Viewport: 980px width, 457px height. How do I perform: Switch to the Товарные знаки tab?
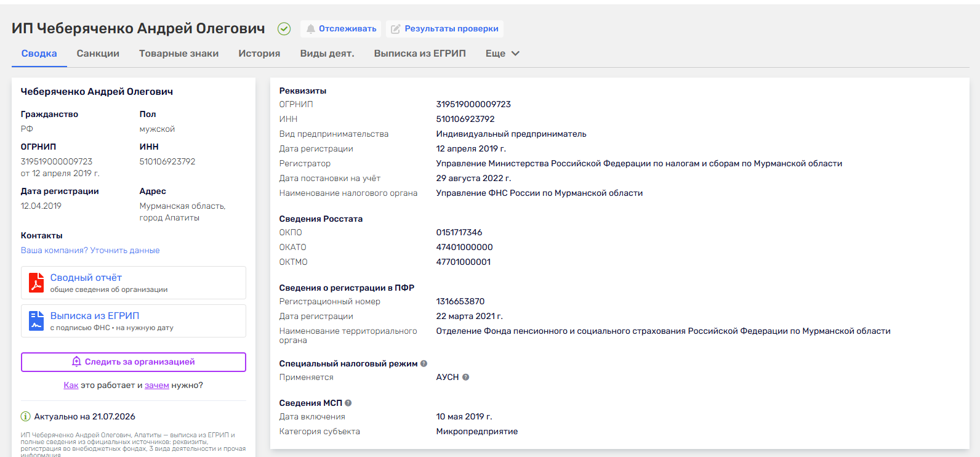coord(179,54)
